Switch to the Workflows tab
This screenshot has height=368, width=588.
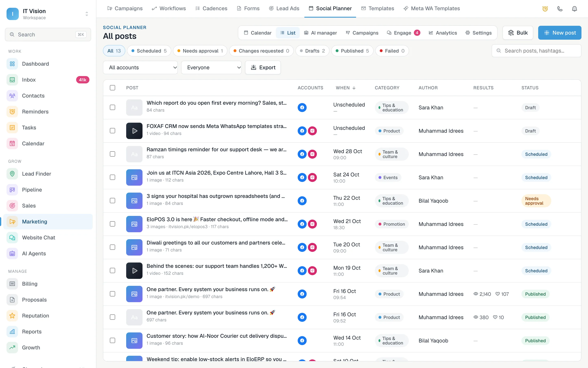point(169,9)
